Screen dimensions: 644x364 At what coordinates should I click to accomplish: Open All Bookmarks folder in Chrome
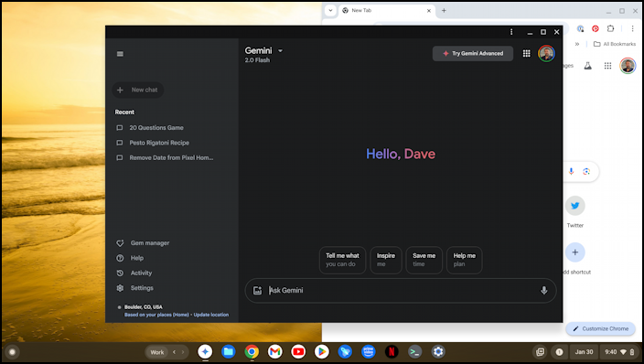[615, 44]
